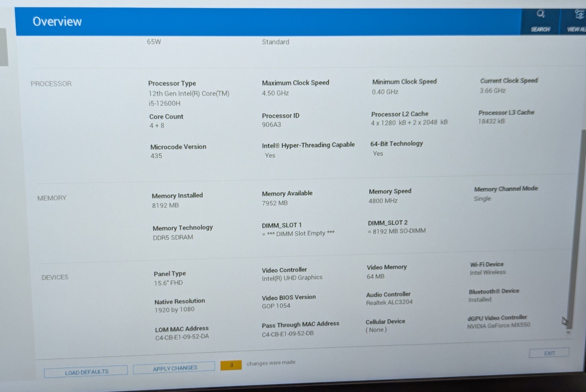The image size is (586, 392).
Task: Click Memory Technology value DDR5 SDRAM
Action: (x=173, y=237)
